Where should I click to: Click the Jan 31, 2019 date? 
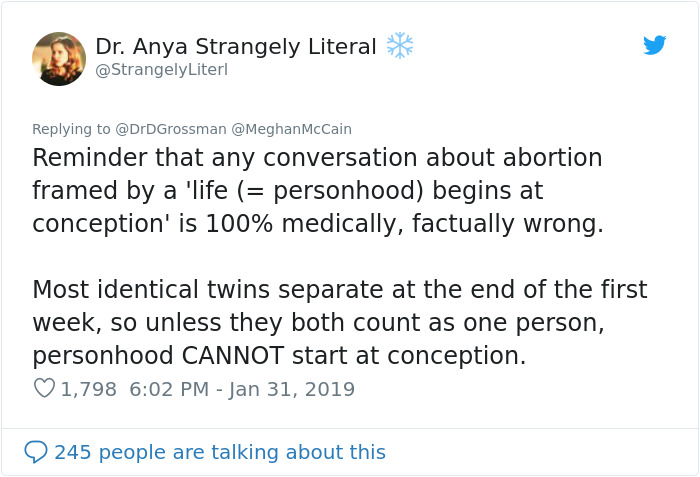(292, 389)
